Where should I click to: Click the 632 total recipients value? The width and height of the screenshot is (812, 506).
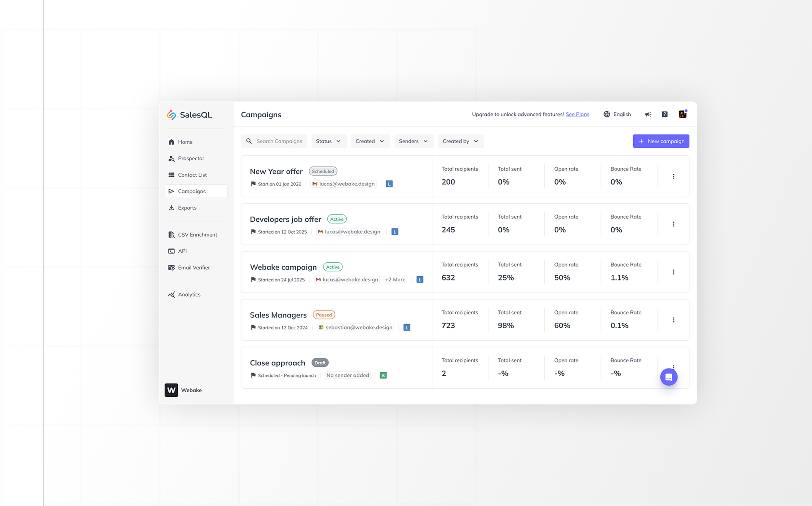tap(448, 278)
